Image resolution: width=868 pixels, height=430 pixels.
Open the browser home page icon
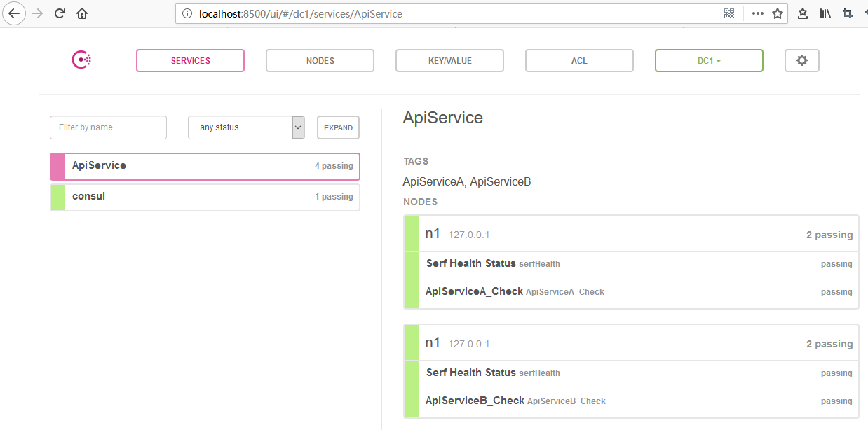click(82, 13)
